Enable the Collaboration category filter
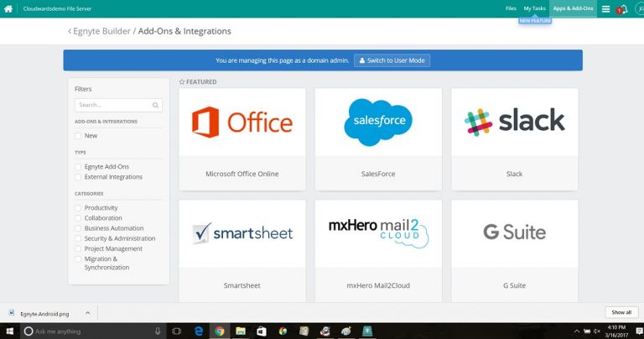 point(78,218)
